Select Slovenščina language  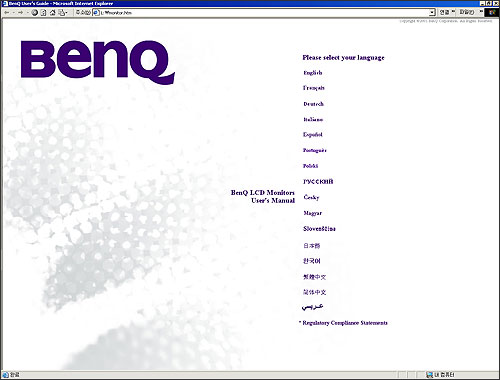coord(319,229)
